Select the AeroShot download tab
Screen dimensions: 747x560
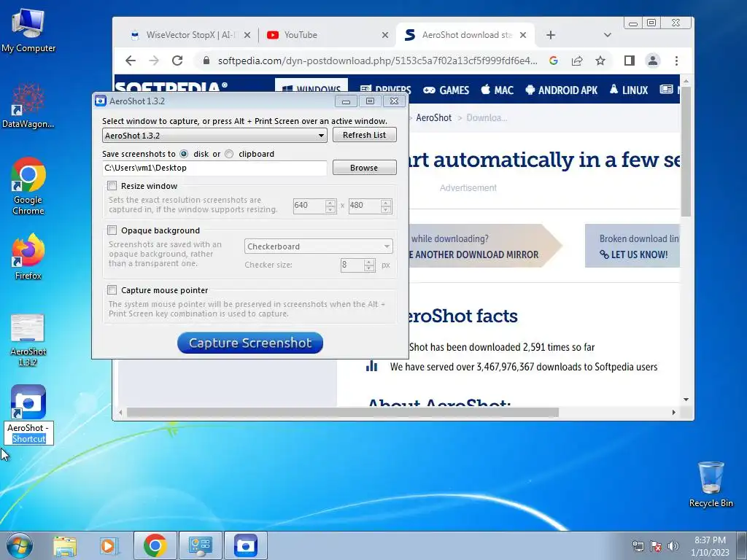click(466, 35)
